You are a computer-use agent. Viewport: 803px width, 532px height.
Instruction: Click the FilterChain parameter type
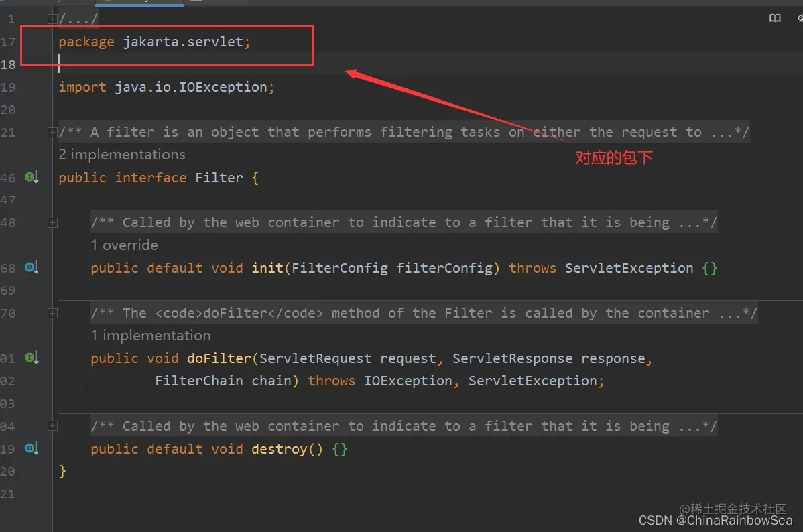(199, 381)
